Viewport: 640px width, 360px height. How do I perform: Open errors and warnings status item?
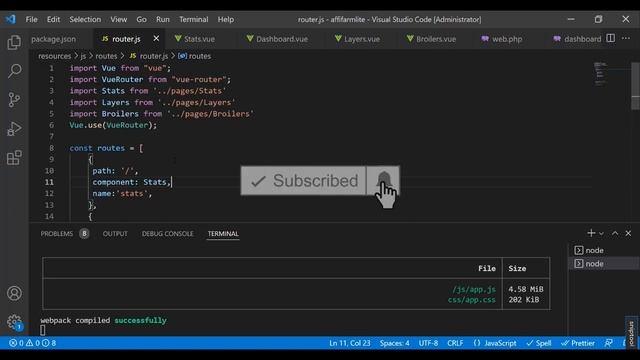[x=33, y=343]
